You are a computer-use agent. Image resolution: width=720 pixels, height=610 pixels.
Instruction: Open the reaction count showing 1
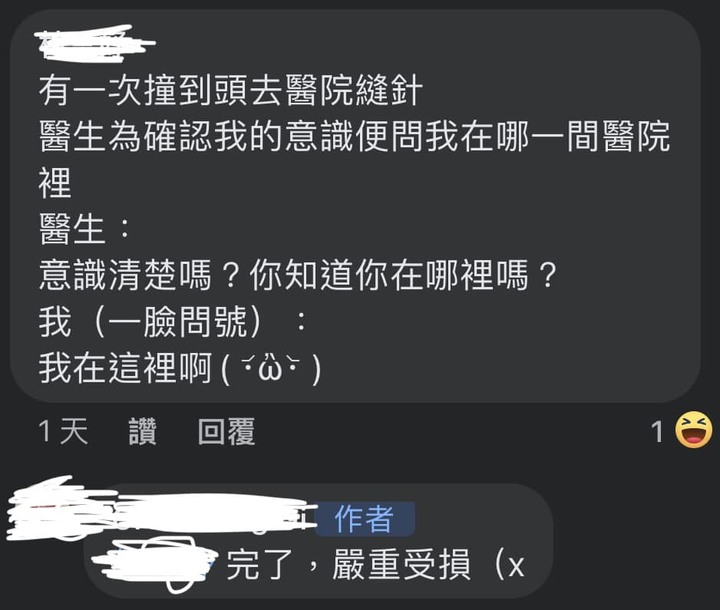pos(658,432)
